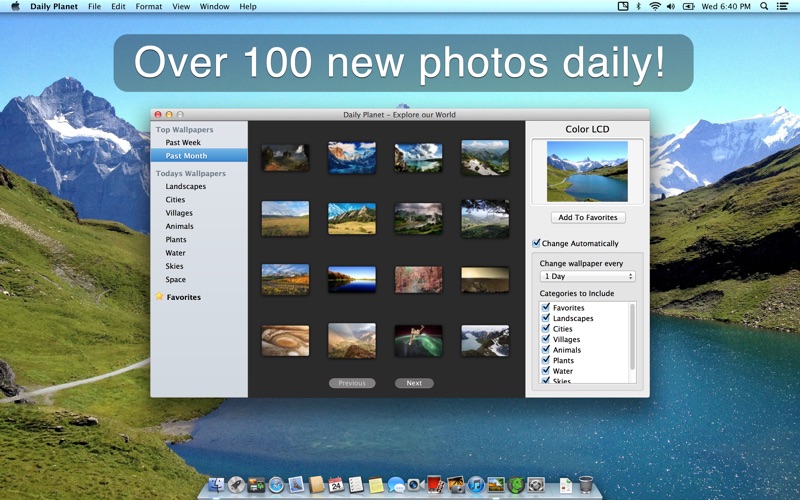
Task: Open the 1 Day interval dropdown
Action: (587, 276)
